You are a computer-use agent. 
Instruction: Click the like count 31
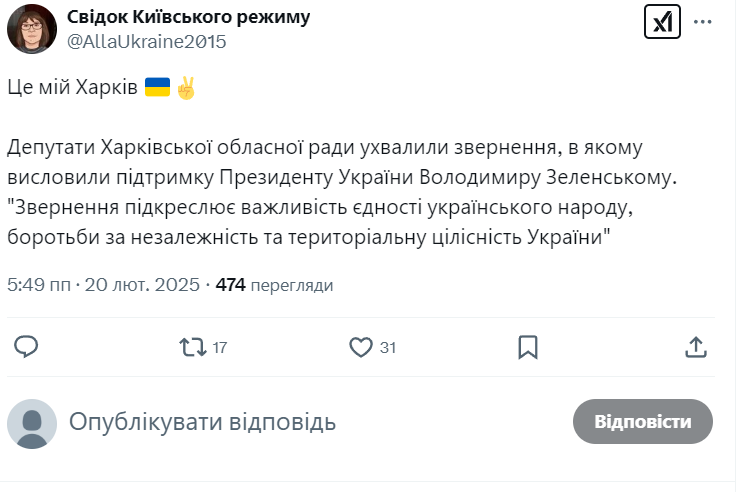388,348
